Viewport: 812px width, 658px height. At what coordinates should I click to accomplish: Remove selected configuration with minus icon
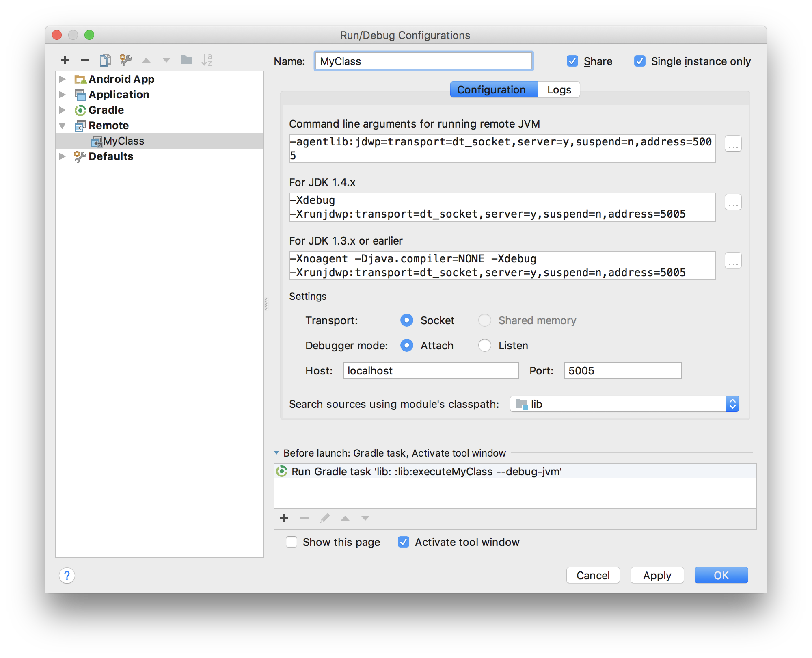pyautogui.click(x=85, y=61)
